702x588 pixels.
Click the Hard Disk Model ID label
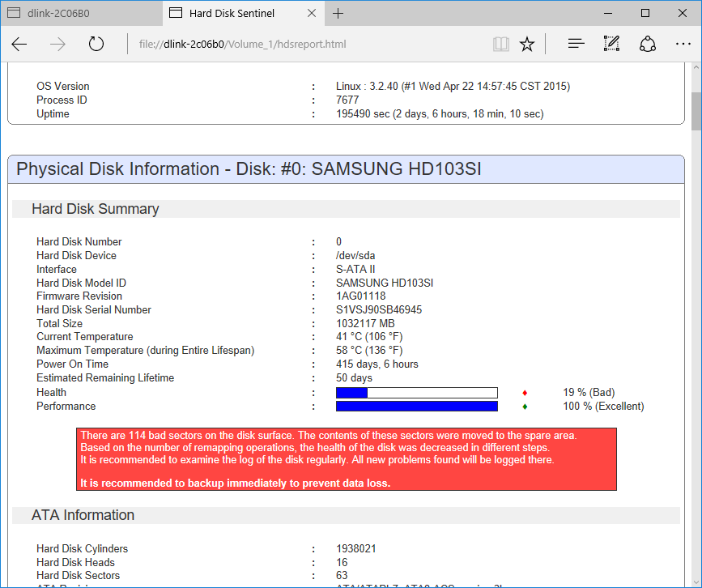(81, 283)
